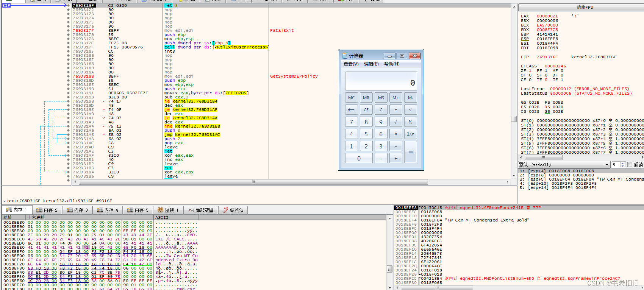Click register panel horizontal scrollbar left arrow
This screenshot has height=290, width=644.
coord(521,157)
